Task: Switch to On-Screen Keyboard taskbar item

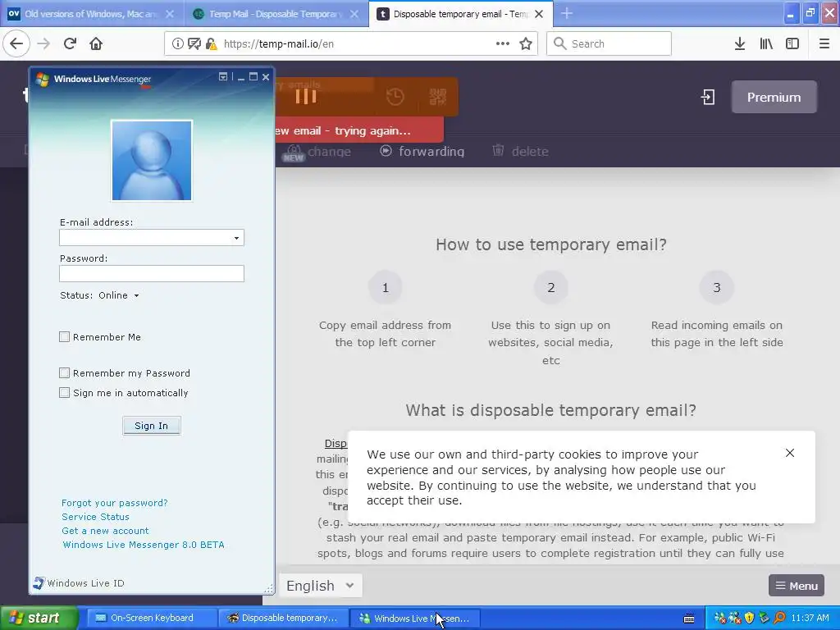Action: point(151,619)
